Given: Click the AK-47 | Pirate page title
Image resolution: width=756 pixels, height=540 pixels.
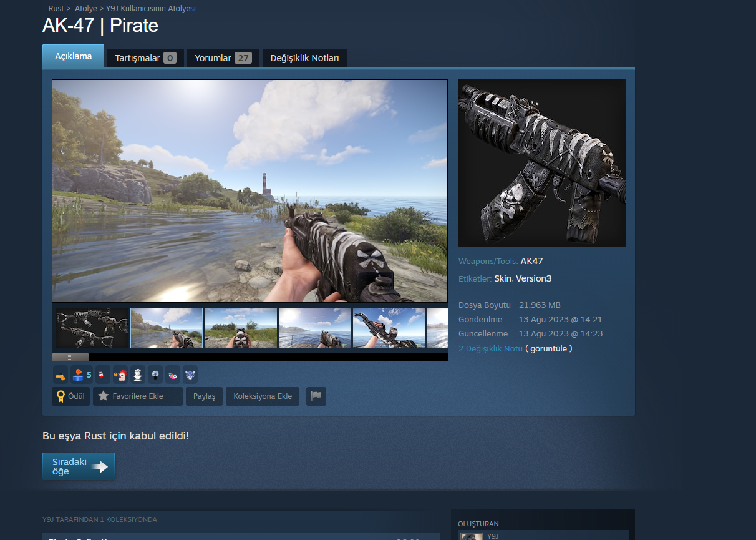Looking at the screenshot, I should (100, 26).
